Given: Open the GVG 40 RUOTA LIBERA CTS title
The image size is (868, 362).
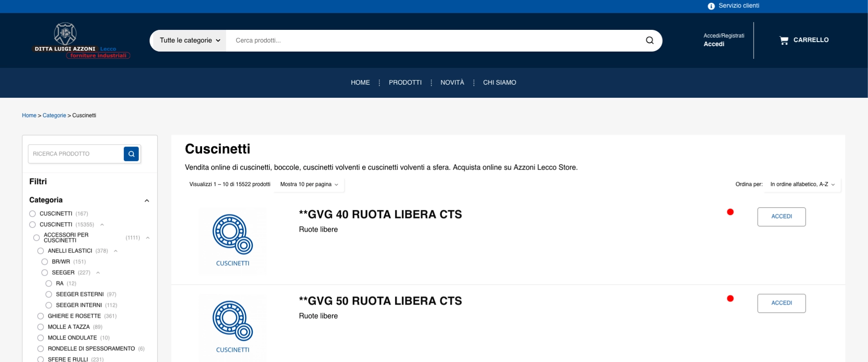Looking at the screenshot, I should 380,214.
